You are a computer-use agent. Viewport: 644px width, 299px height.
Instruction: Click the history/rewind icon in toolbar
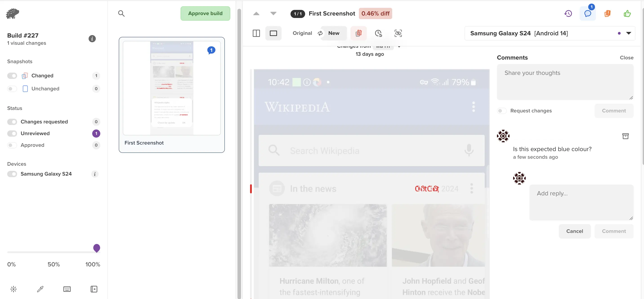(568, 13)
